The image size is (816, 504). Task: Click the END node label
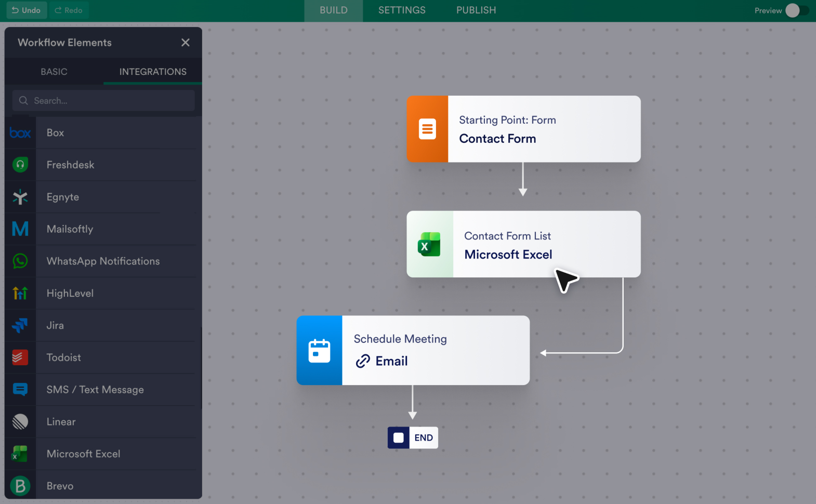pyautogui.click(x=424, y=437)
